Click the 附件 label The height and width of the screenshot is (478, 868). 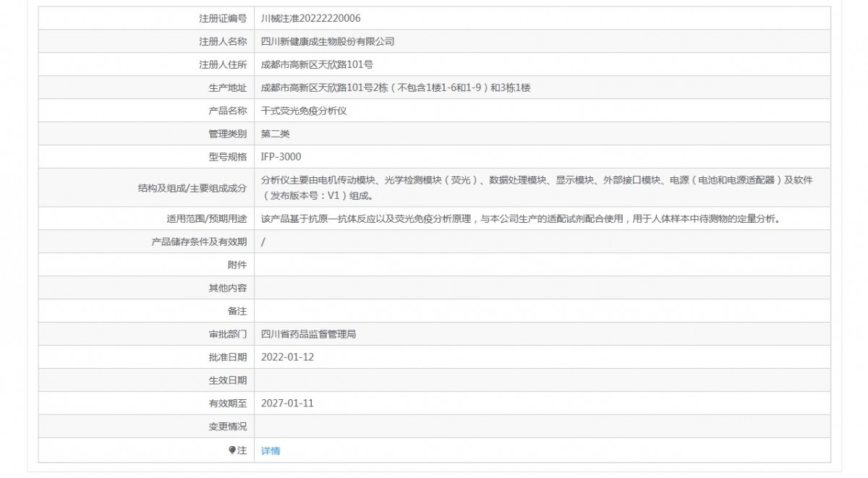(237, 265)
